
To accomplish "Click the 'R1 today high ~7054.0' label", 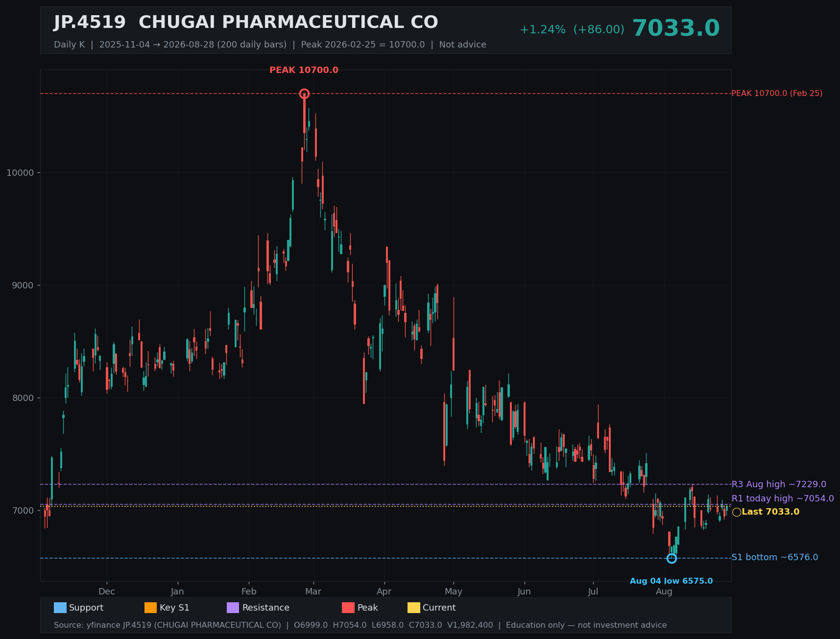I will click(x=783, y=498).
